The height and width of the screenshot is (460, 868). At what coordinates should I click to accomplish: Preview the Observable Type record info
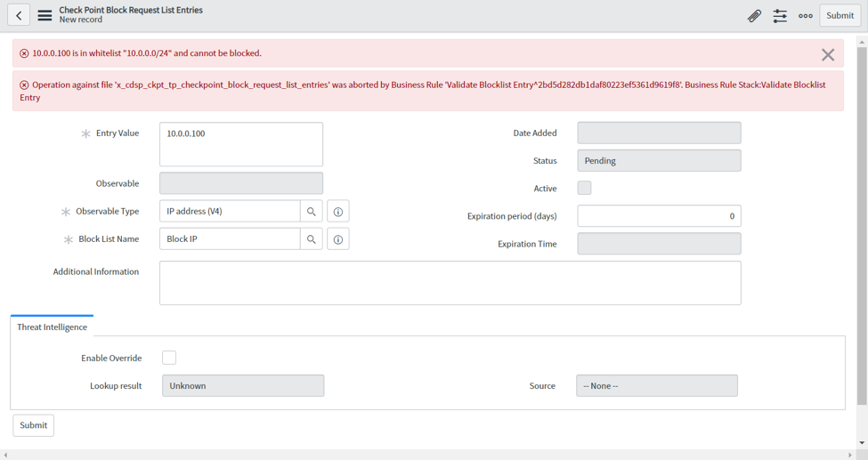click(338, 212)
